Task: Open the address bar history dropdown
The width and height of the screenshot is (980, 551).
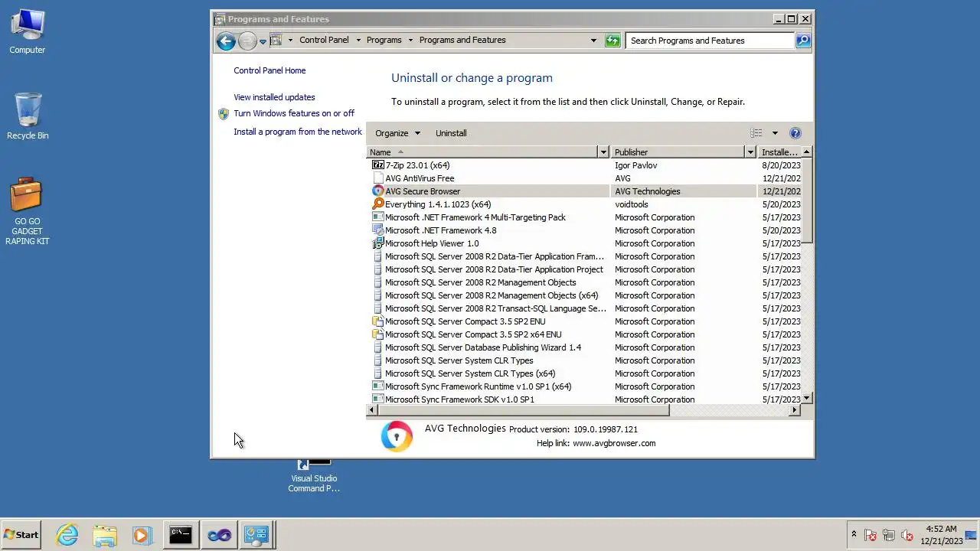Action: pyautogui.click(x=593, y=41)
